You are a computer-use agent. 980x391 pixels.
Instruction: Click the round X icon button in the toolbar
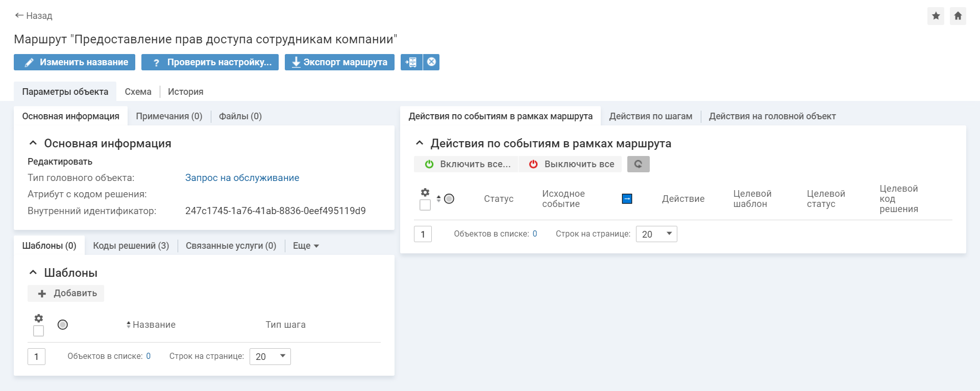pyautogui.click(x=431, y=62)
